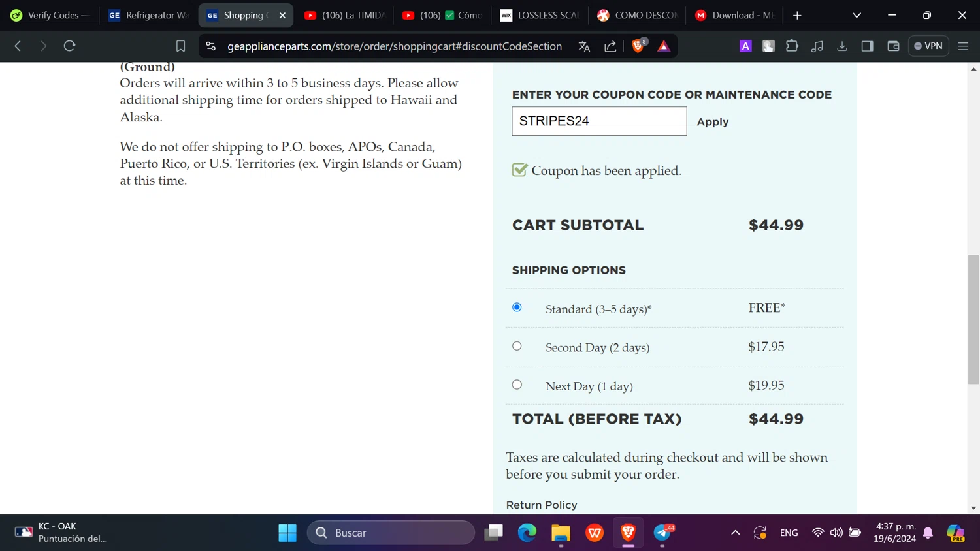The width and height of the screenshot is (980, 551).
Task: Open a new browser tab
Action: [797, 15]
